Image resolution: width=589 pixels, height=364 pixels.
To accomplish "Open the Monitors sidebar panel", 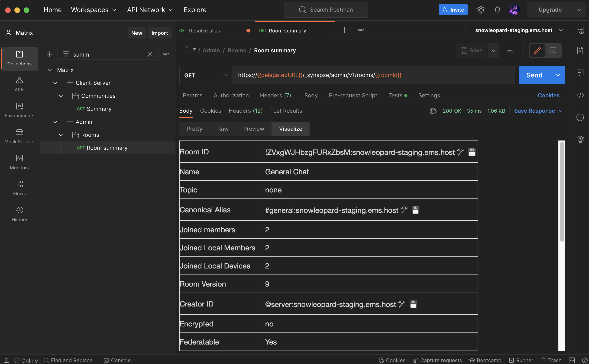I will coord(19,163).
